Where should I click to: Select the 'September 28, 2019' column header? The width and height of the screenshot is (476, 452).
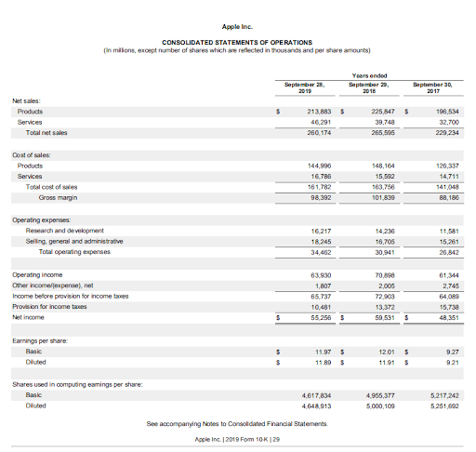pyautogui.click(x=305, y=87)
